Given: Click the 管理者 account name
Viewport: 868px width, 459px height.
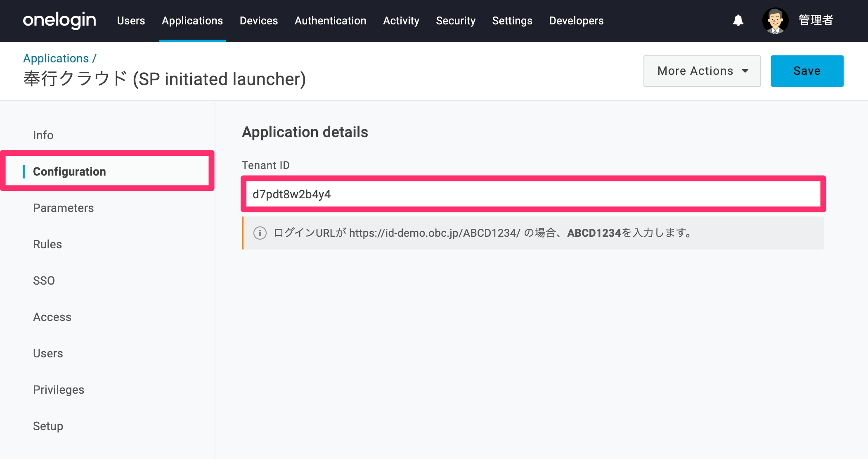Looking at the screenshot, I should click(816, 20).
